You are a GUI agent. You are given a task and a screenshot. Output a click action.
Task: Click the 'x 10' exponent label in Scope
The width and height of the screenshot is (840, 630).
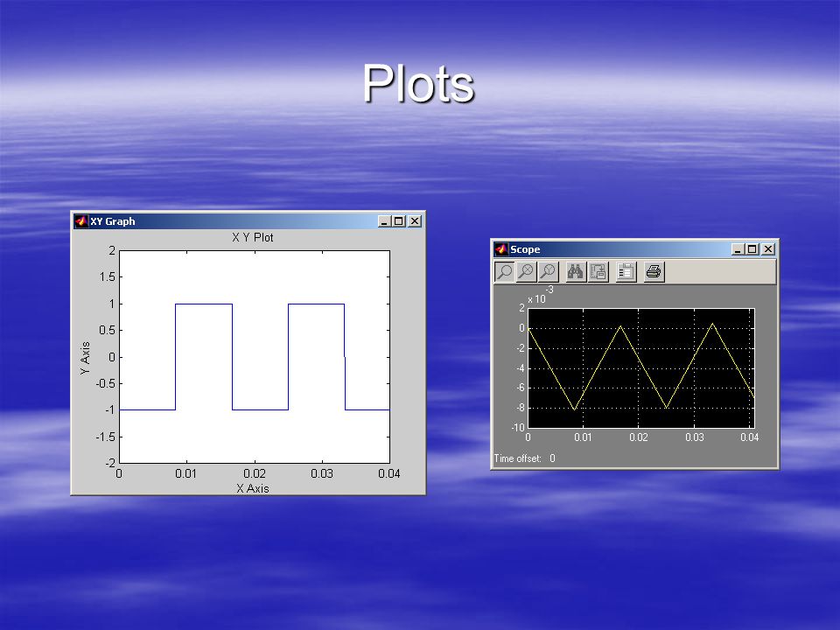[536, 299]
